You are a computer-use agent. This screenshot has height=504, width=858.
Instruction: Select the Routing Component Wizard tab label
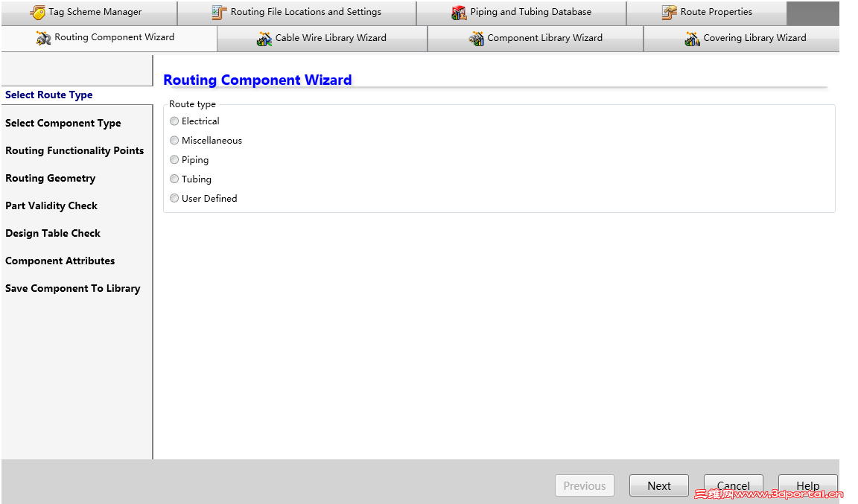click(x=115, y=37)
